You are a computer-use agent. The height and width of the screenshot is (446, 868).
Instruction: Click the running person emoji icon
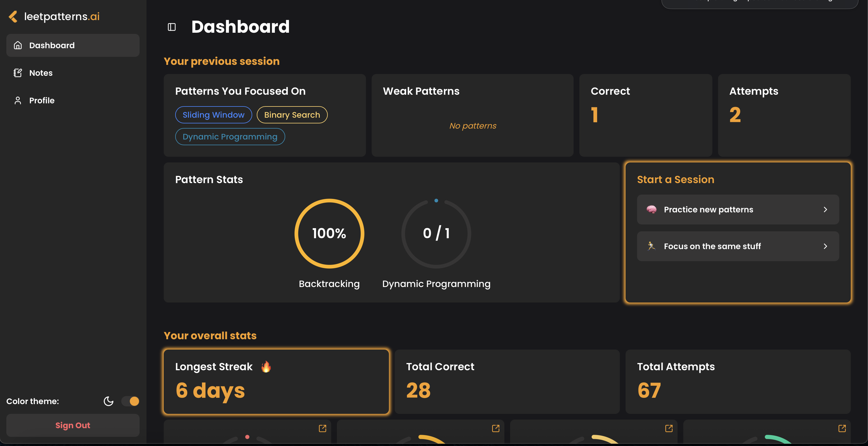[x=651, y=246]
